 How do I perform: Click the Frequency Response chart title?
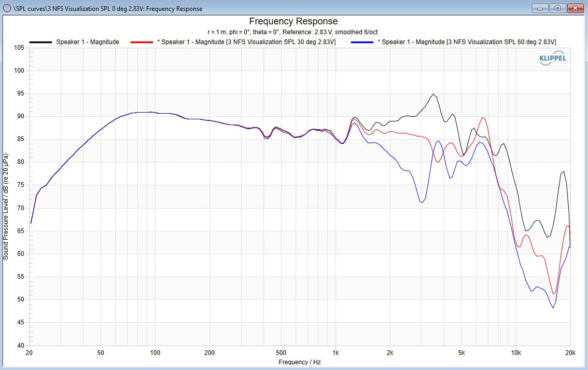[293, 21]
